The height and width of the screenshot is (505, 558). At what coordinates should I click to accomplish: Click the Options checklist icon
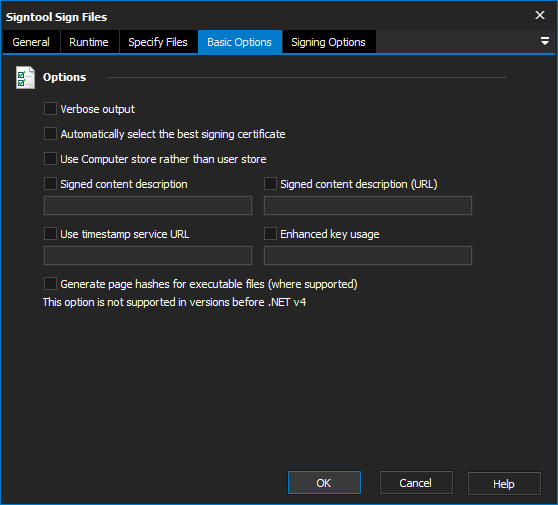click(x=25, y=77)
